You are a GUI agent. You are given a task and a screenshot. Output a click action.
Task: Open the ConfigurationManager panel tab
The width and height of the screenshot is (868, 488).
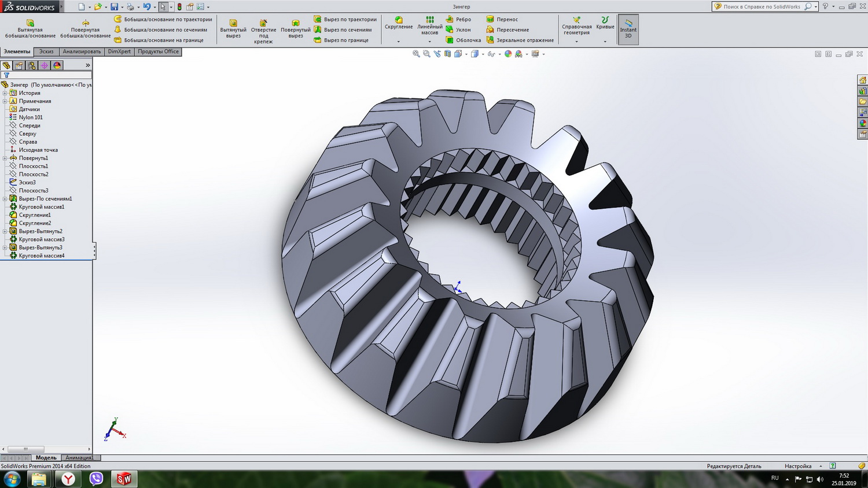[x=32, y=65]
